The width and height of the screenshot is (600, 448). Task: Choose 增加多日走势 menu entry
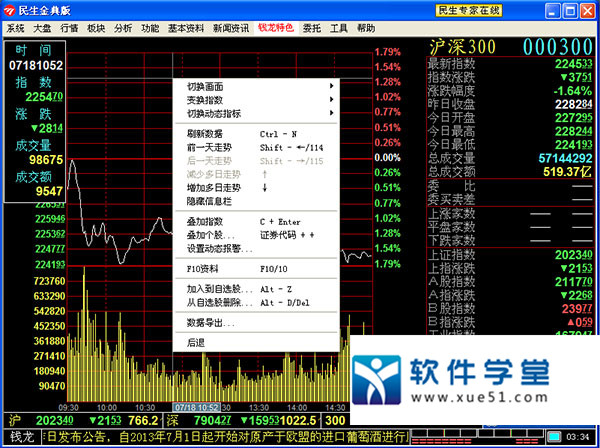pos(256,188)
